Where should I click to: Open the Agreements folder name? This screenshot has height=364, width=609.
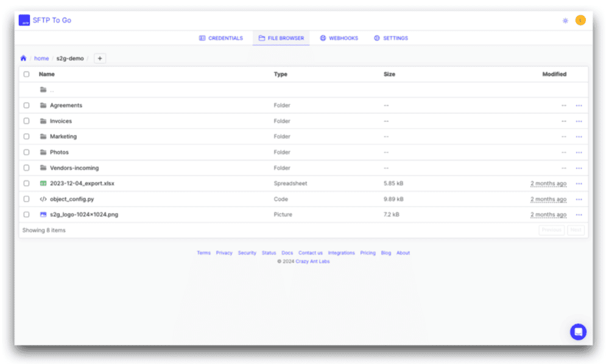(x=66, y=105)
